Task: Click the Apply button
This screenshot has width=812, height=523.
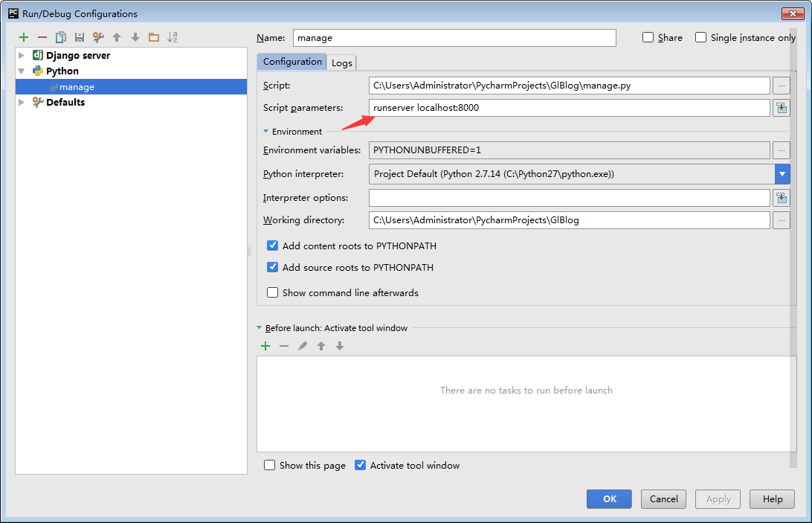Action: point(718,499)
